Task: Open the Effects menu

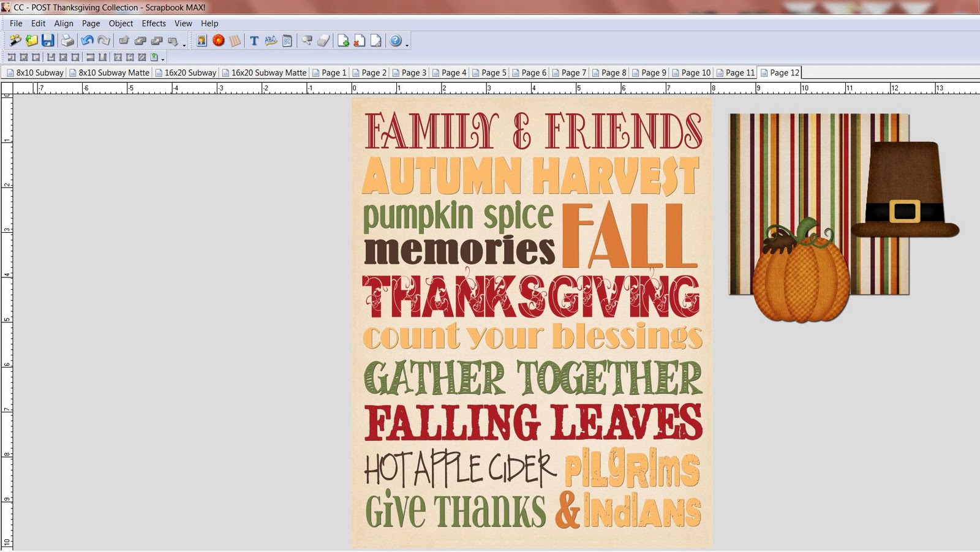Action: (x=153, y=23)
